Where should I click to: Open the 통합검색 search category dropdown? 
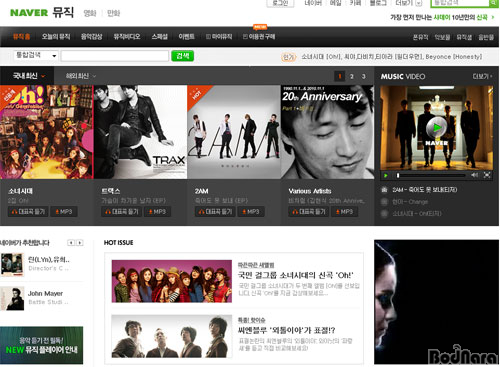[x=36, y=55]
